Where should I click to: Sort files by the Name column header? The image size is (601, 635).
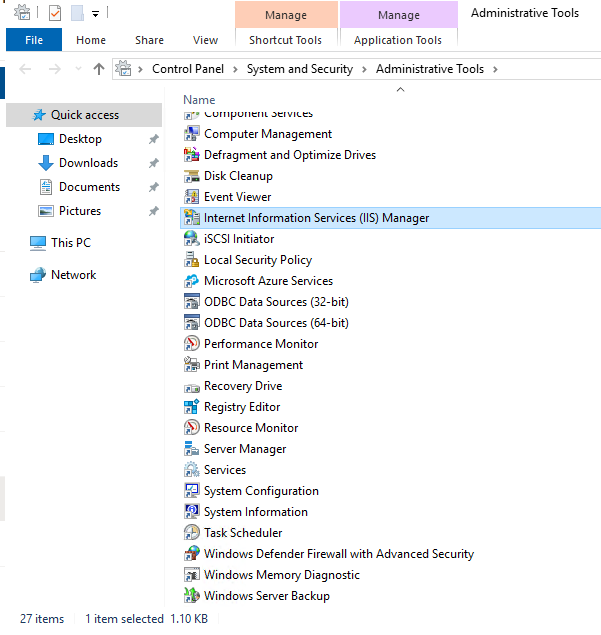coord(199,100)
